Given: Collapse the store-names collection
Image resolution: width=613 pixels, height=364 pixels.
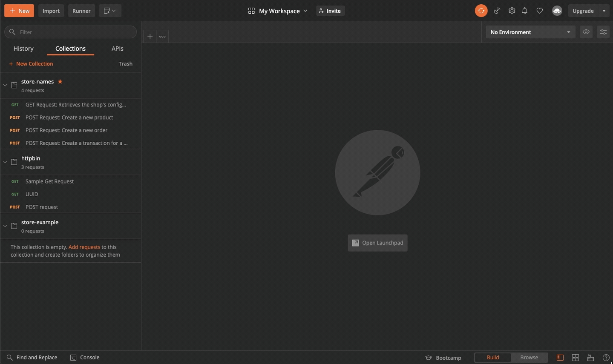Looking at the screenshot, I should pyautogui.click(x=5, y=85).
